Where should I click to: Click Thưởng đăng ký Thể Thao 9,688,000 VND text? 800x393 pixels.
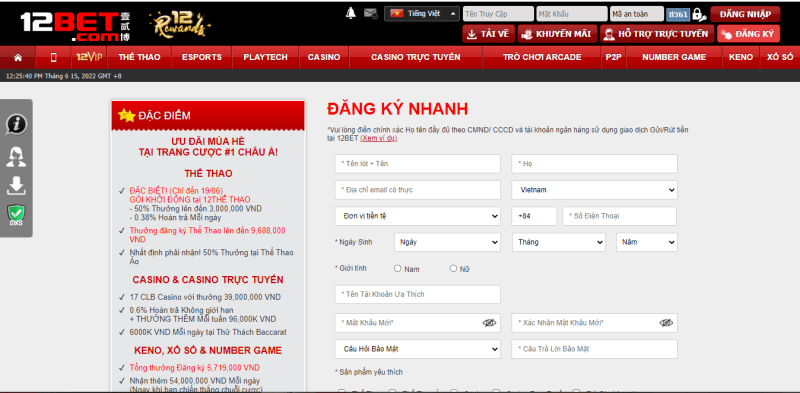click(x=208, y=235)
